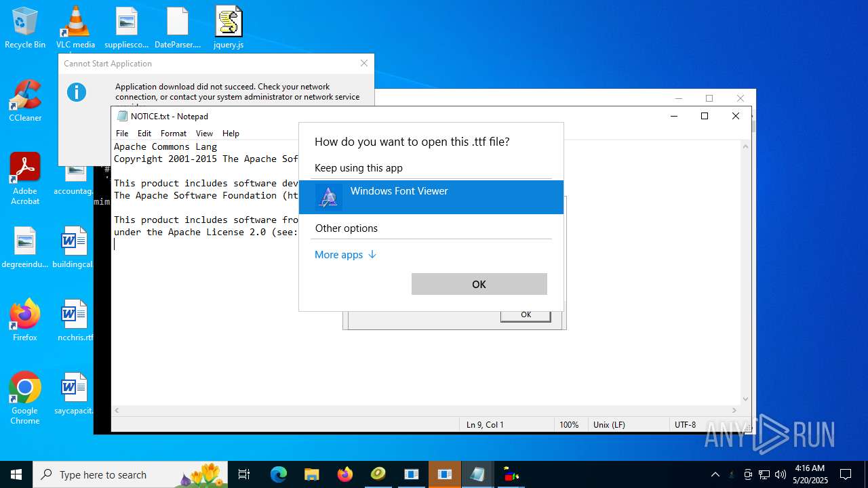Close the Cannot Start Application dialog

364,63
